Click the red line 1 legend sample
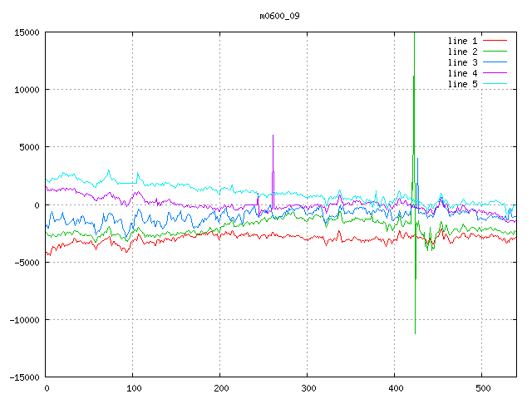The image size is (532, 399). [x=495, y=41]
